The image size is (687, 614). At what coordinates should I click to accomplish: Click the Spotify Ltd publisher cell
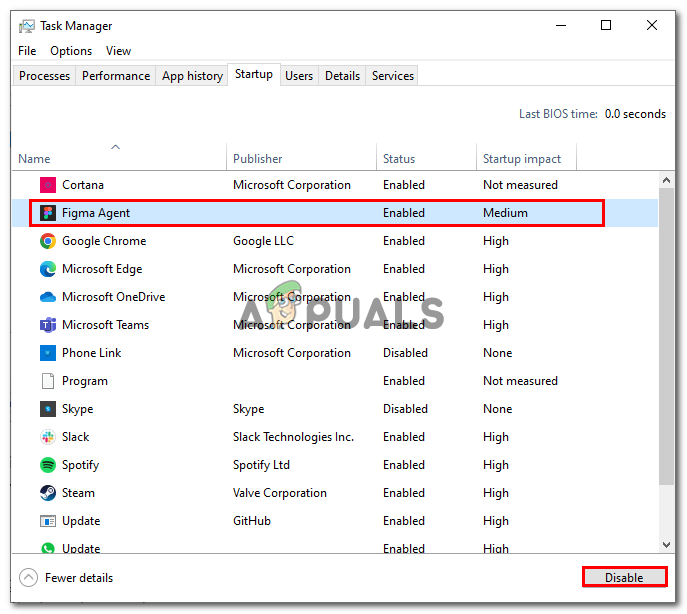click(261, 465)
